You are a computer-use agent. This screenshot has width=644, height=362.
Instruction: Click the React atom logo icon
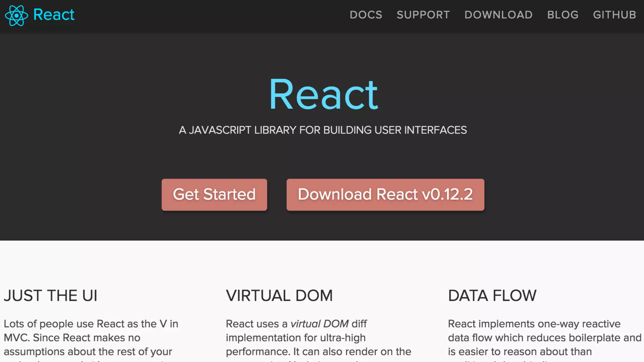coord(16,15)
